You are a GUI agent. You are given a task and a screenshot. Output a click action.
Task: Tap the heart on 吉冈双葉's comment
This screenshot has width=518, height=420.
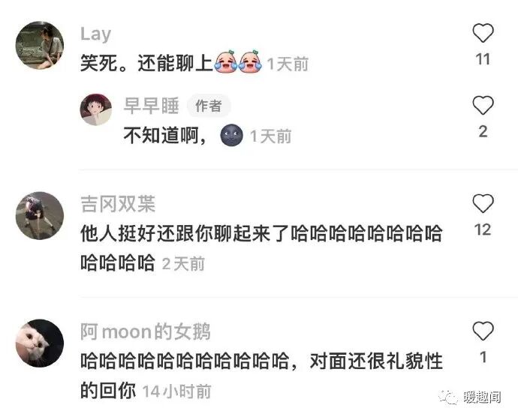483,203
